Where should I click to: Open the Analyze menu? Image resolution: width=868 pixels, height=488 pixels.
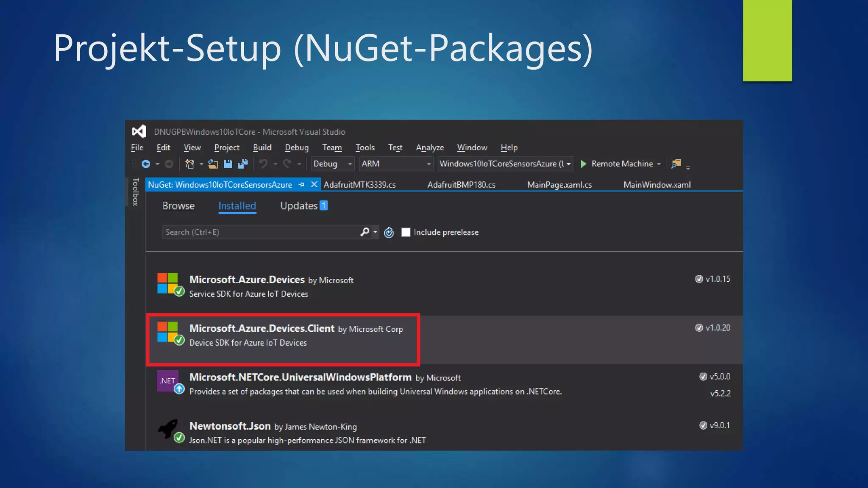(430, 147)
